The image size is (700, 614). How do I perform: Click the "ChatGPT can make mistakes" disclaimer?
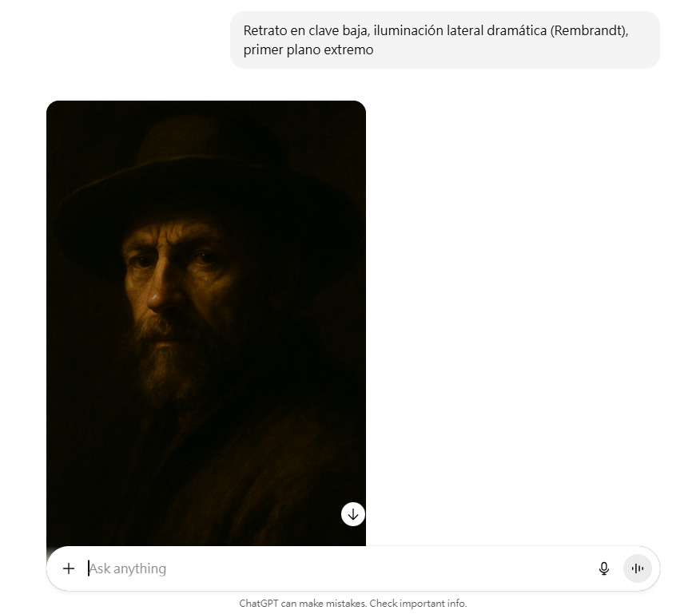[302, 604]
